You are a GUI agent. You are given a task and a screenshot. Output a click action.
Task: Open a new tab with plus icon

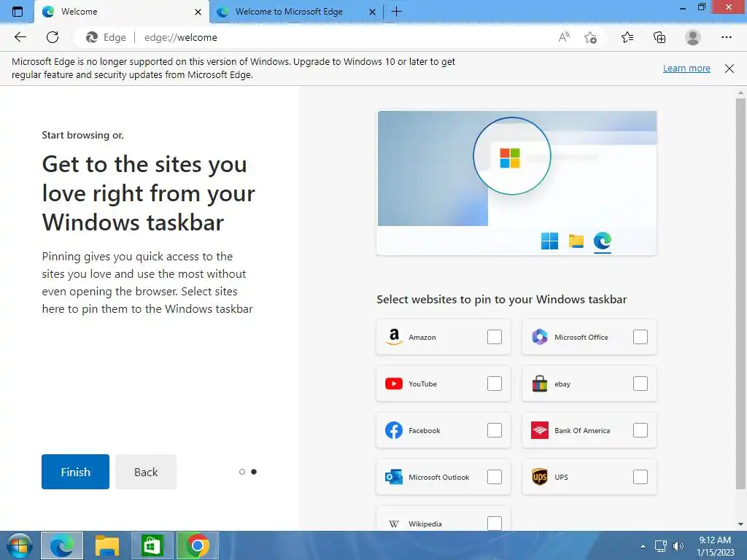click(x=396, y=12)
